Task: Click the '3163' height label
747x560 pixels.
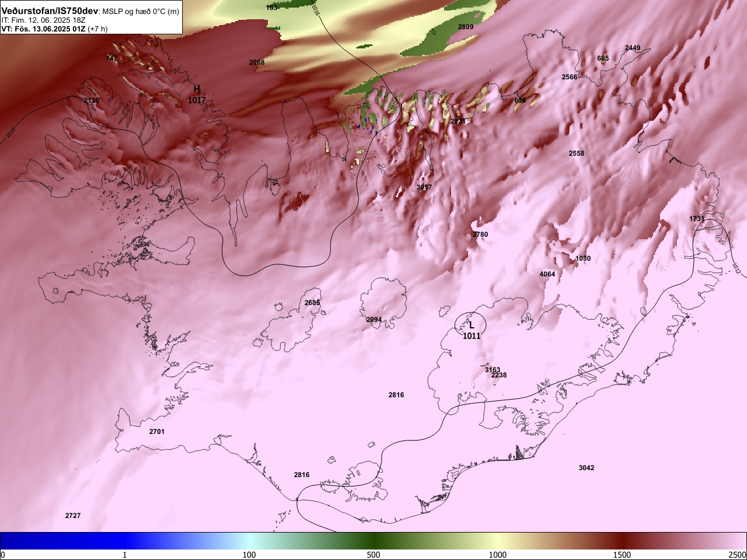Action: (x=493, y=370)
